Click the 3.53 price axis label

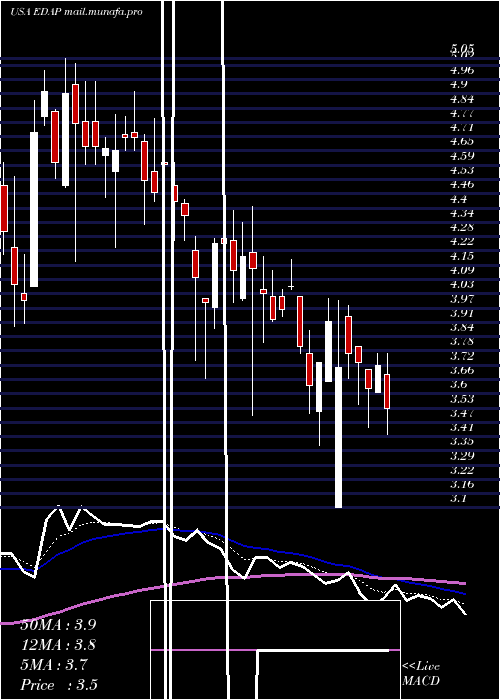[462, 399]
